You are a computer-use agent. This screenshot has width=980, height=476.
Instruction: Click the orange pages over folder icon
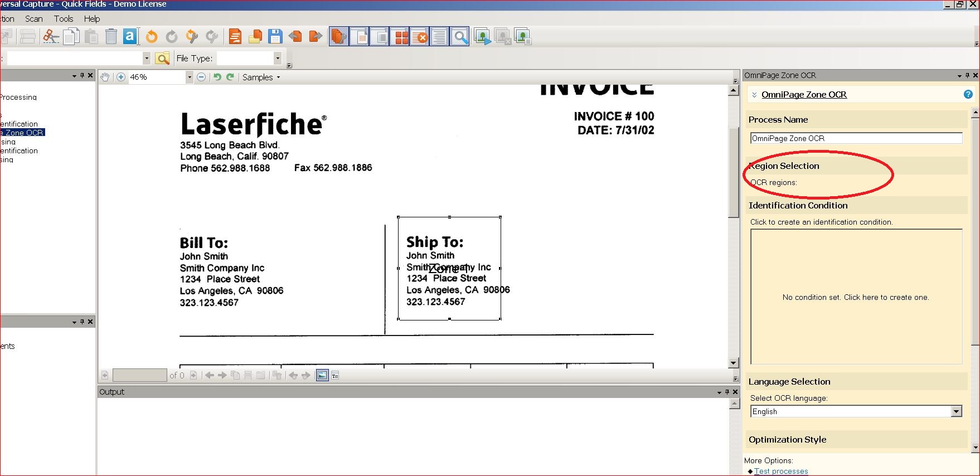[255, 37]
